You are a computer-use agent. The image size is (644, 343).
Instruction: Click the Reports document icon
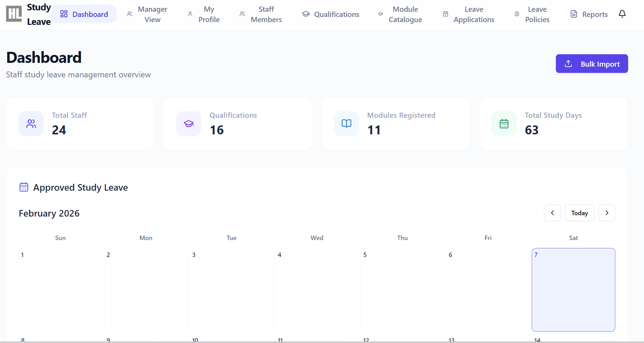[574, 14]
